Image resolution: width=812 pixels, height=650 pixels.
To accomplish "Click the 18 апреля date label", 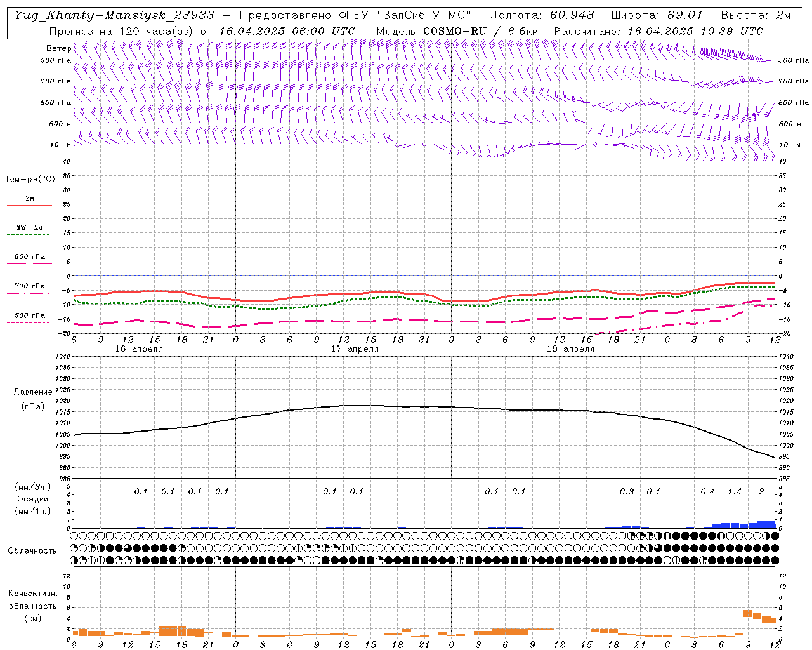I will 570,349.
